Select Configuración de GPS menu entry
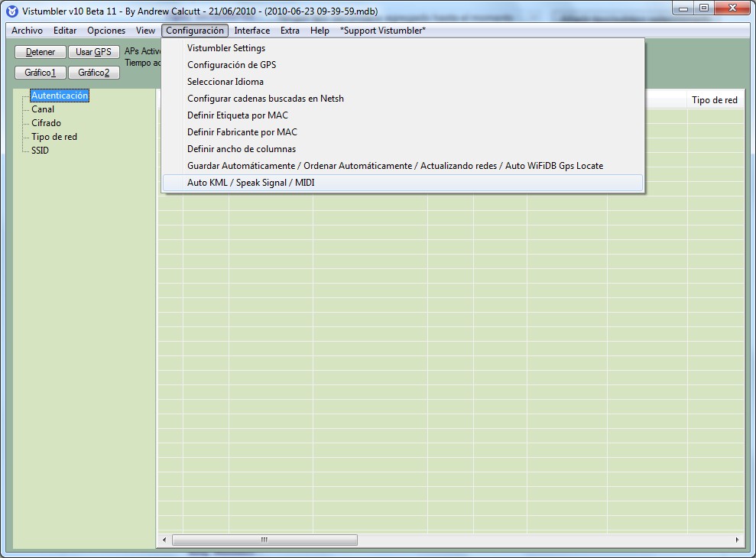The width and height of the screenshot is (756, 558). point(403,65)
